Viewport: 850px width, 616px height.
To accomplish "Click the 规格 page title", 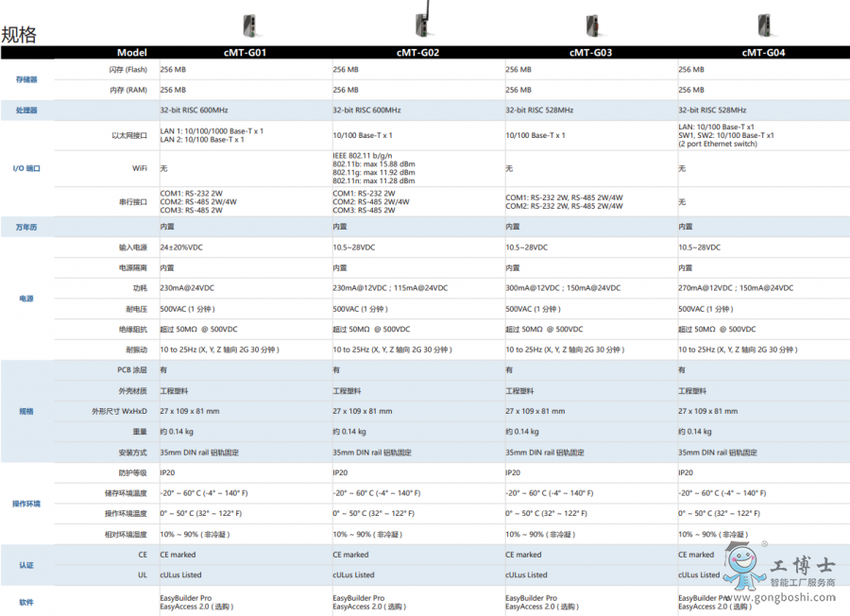I will (x=19, y=35).
